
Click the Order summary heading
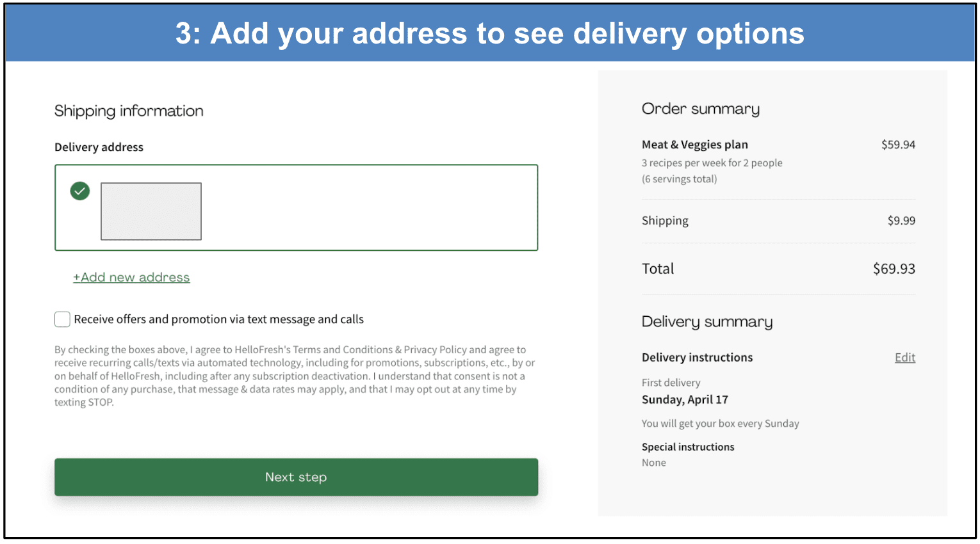[x=699, y=109]
